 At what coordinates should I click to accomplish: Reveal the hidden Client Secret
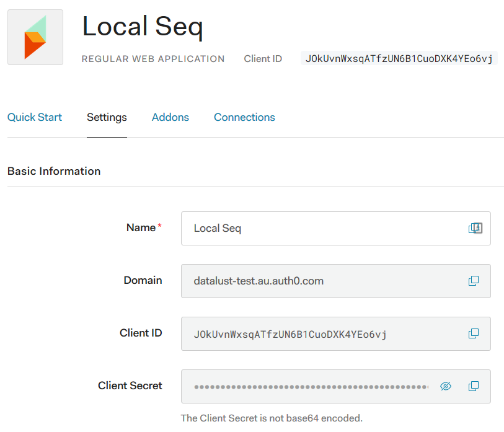click(446, 386)
